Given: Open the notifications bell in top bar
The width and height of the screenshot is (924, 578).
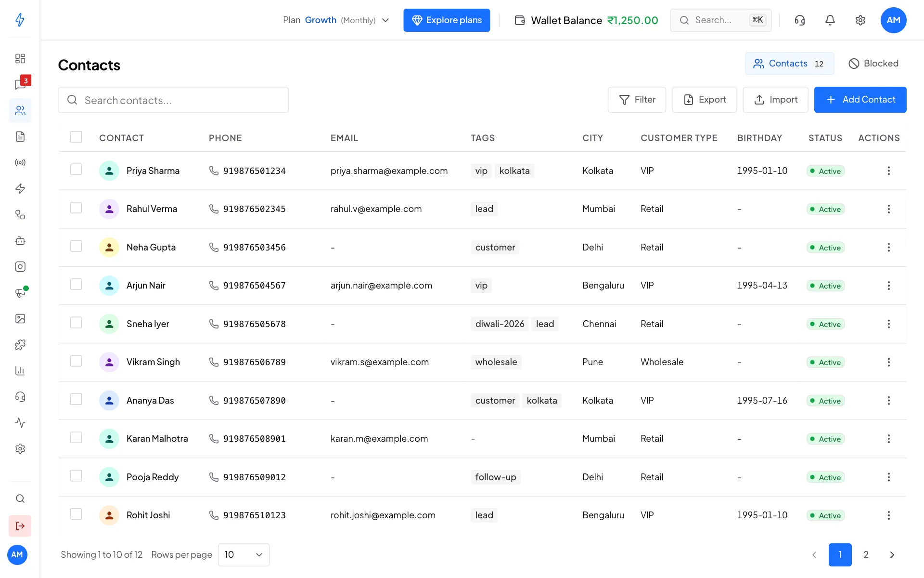Looking at the screenshot, I should tap(830, 20).
